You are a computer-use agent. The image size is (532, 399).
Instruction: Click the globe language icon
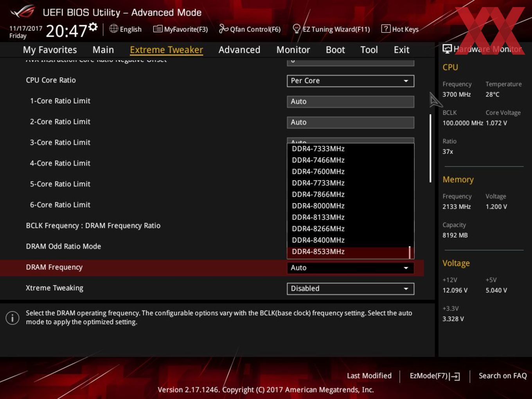(x=113, y=29)
